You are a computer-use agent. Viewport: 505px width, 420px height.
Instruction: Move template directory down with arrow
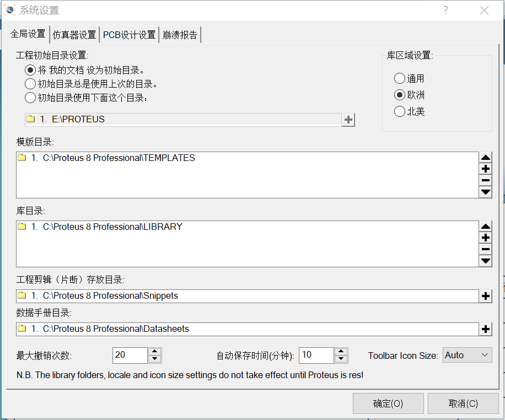click(x=485, y=192)
